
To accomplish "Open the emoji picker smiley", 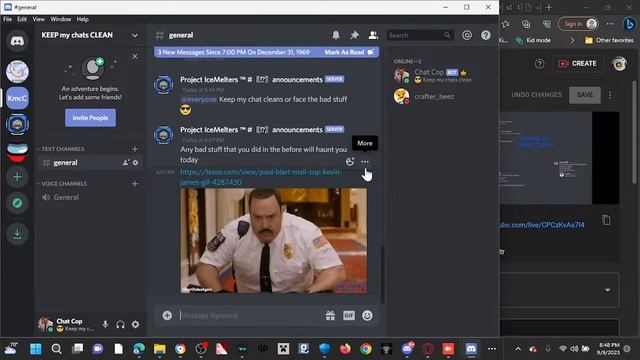I will click(x=367, y=315).
